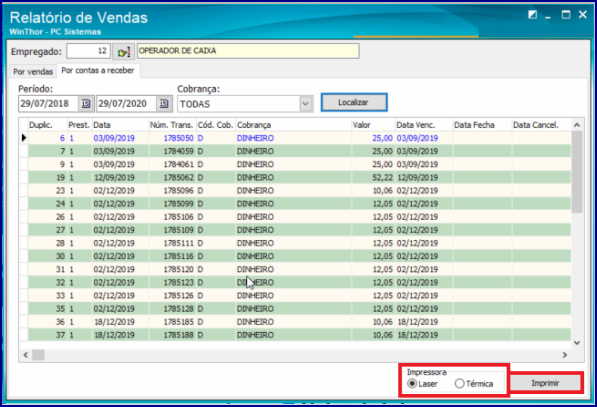Select the Laser printer option
The image size is (597, 407).
[412, 383]
